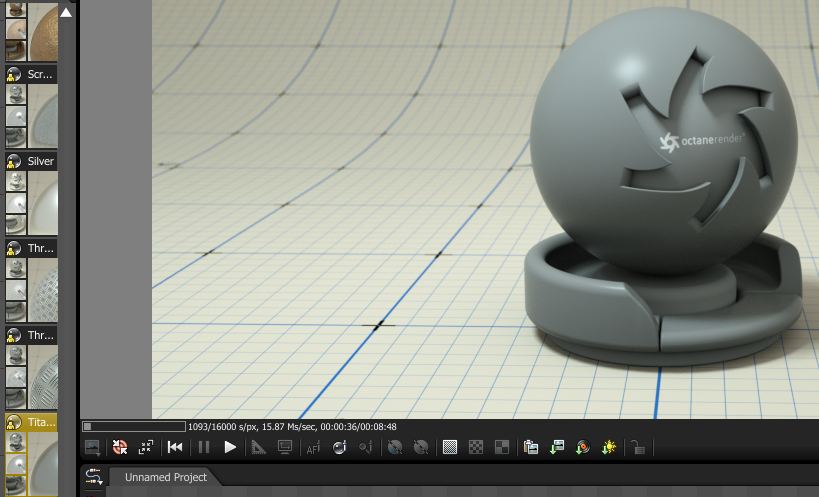Select the top small thumbnail under Silver
Screen dimensions: 819x497
(16, 182)
